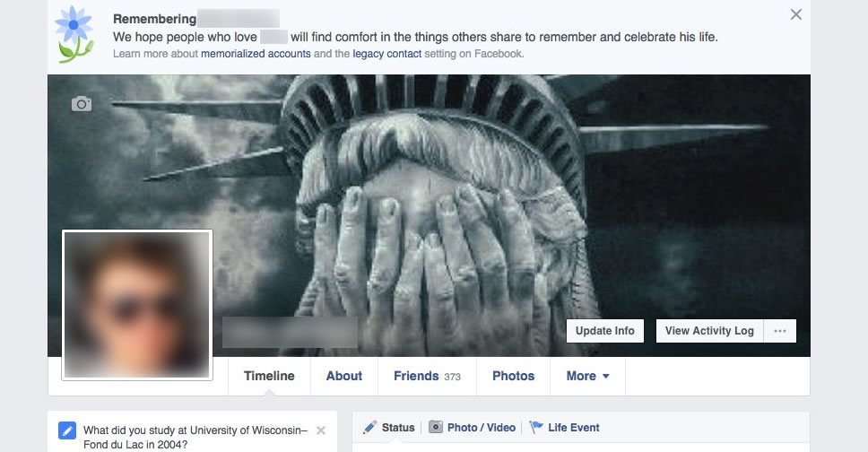Viewport: 868px width, 452px height.
Task: Expand the More dropdown tab
Action: click(x=587, y=376)
